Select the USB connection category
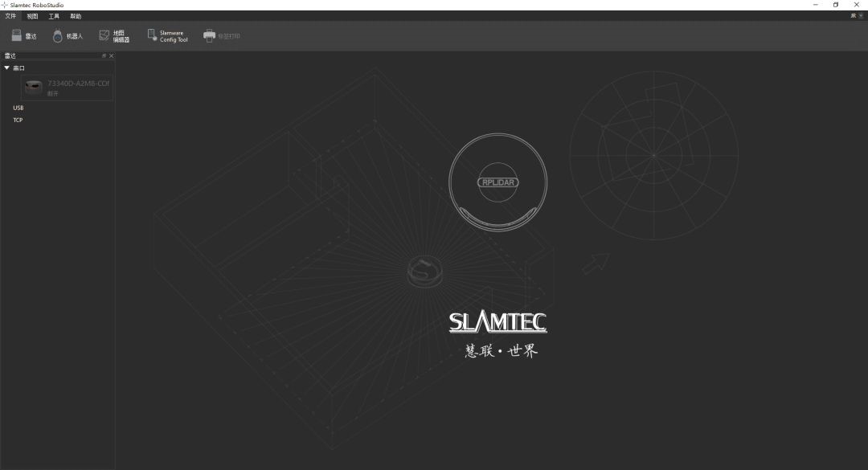 [18, 108]
